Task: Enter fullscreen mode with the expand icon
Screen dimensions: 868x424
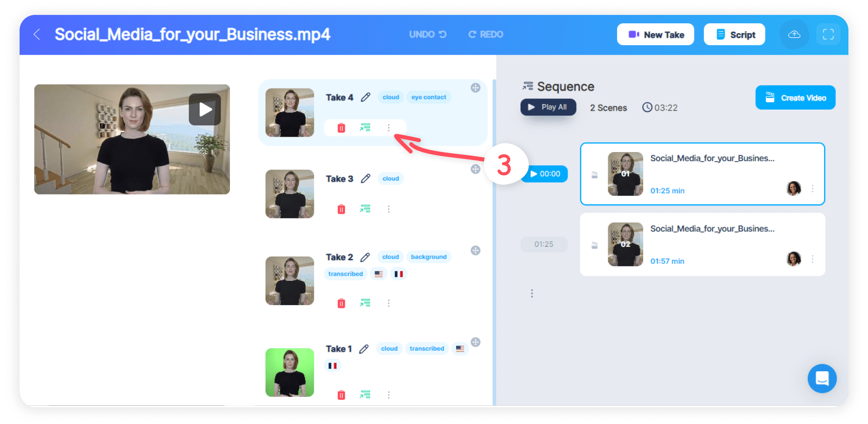Action: coord(828,35)
